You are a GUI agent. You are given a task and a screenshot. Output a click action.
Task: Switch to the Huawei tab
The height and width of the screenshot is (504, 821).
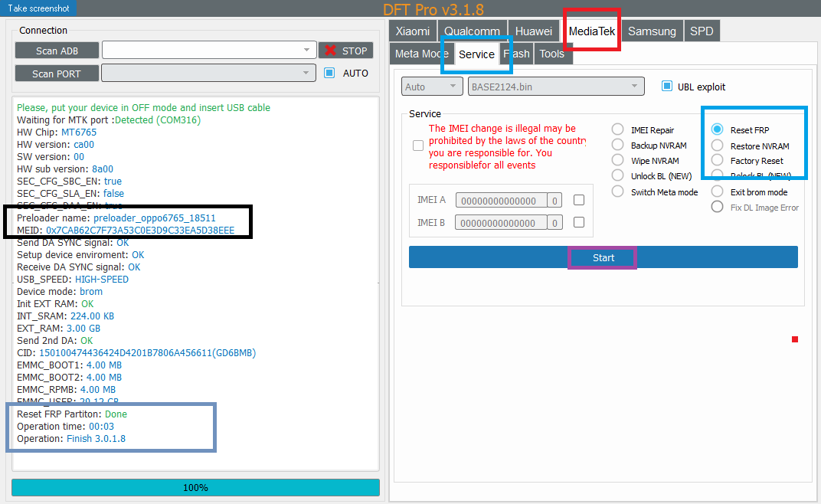(x=534, y=31)
